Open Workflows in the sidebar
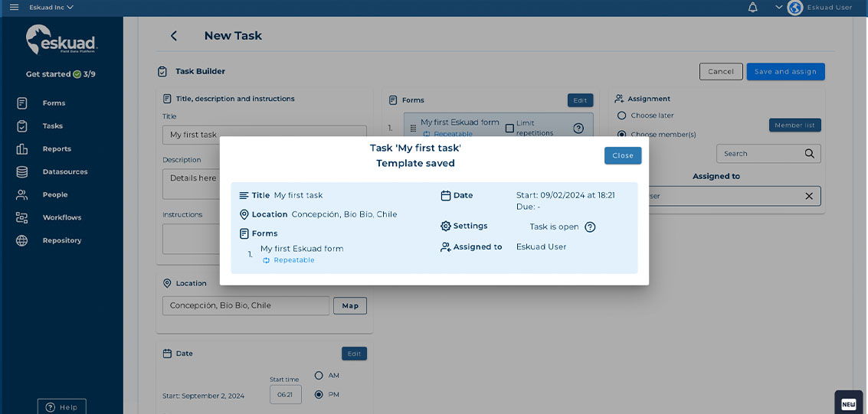 (x=62, y=217)
